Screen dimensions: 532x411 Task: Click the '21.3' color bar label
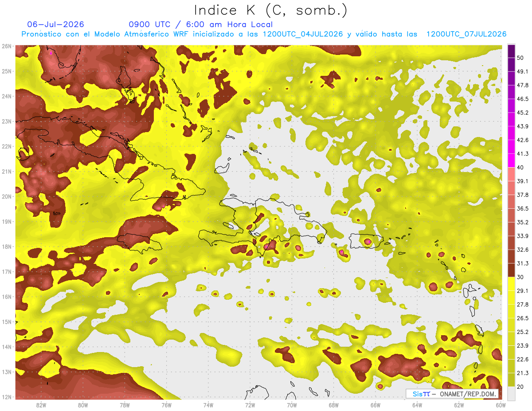522,373
